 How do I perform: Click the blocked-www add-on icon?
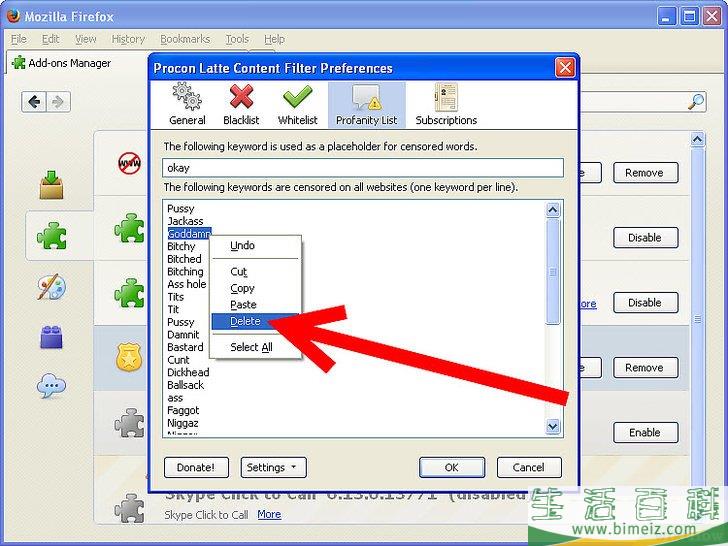130,163
